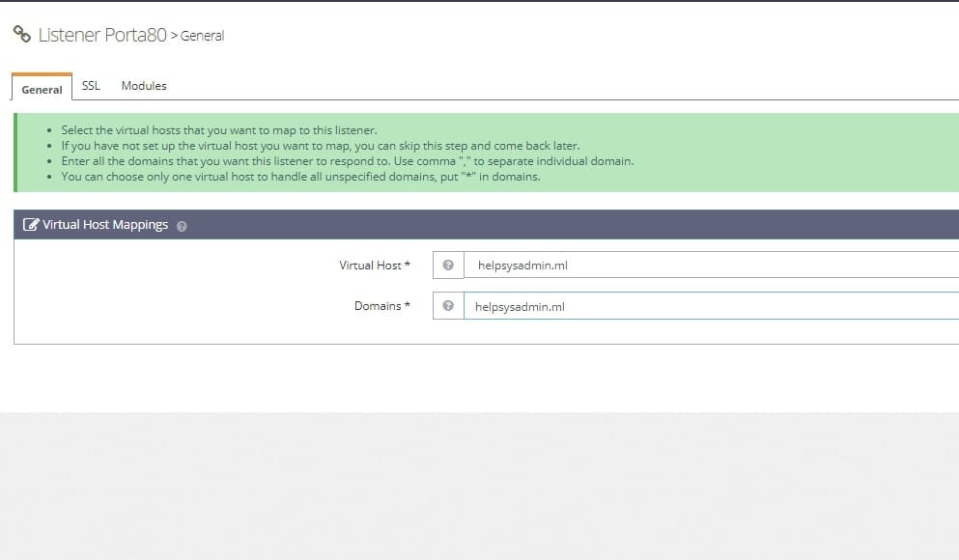Click the edit icon in Virtual Host Mappings header
959x560 pixels.
[x=30, y=225]
